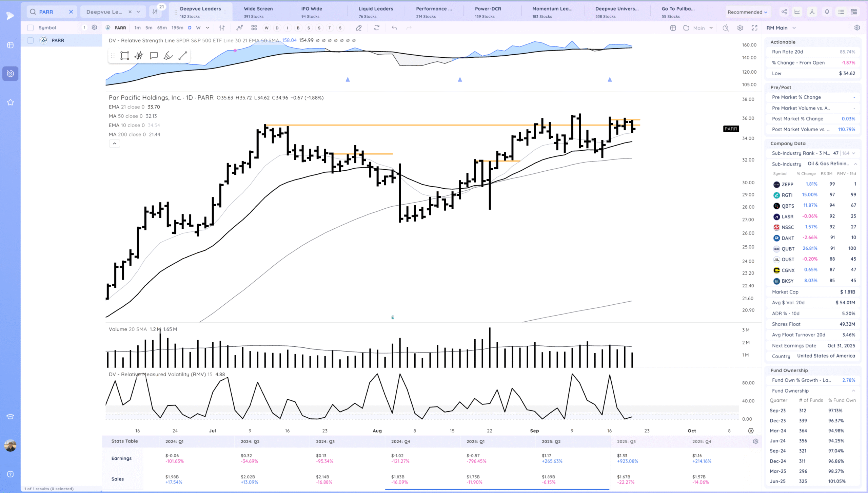
Task: Open the alerts bell icon
Action: (827, 12)
